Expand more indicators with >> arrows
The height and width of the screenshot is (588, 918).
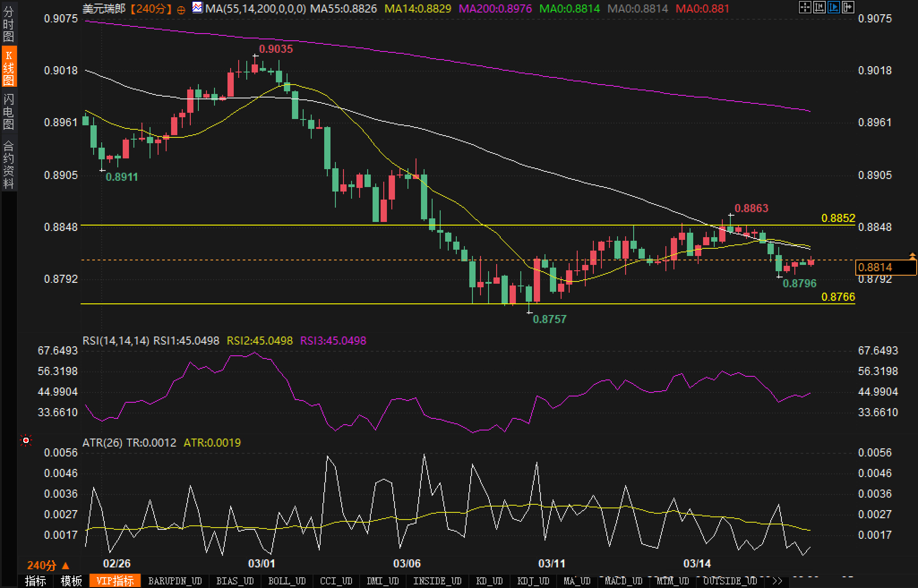[778, 581]
